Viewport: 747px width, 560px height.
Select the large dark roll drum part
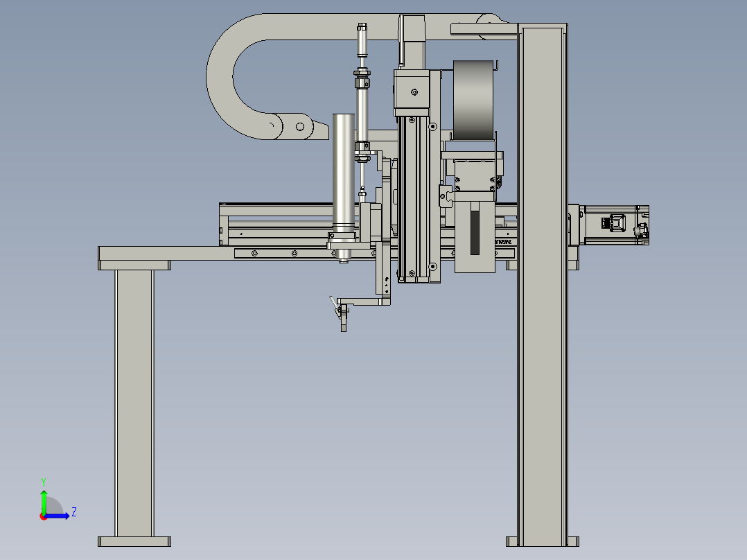point(473,100)
